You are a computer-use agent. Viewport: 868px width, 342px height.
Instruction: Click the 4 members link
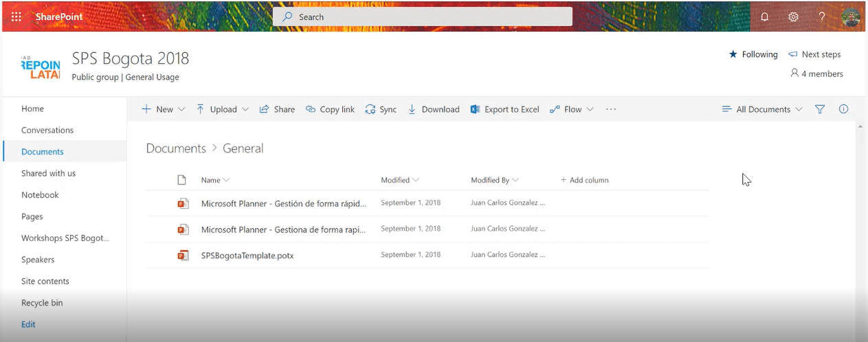point(816,73)
